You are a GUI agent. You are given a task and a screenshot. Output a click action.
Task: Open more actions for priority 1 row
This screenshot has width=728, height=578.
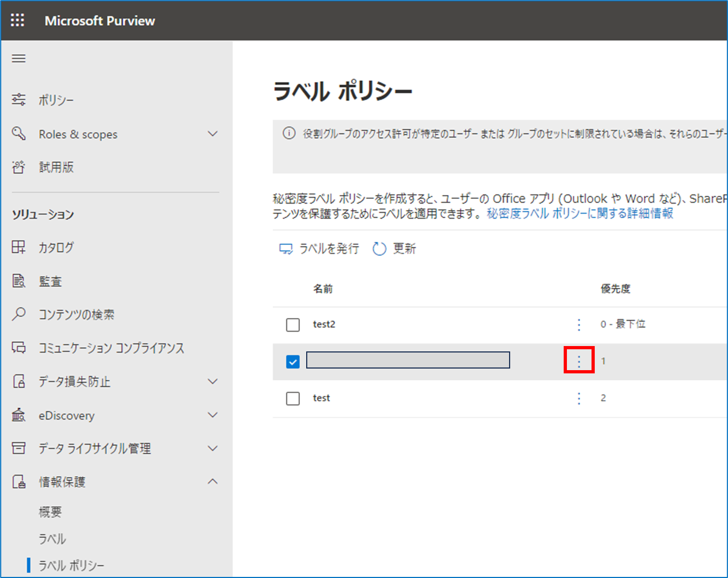(x=579, y=362)
